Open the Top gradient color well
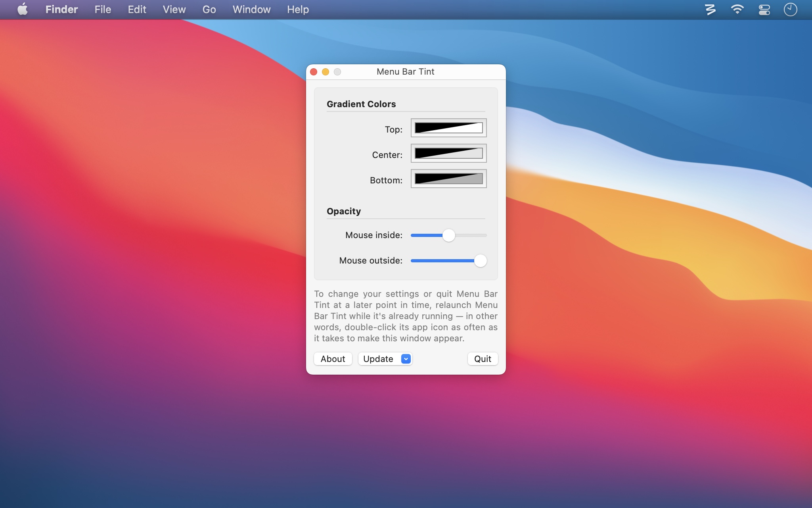The image size is (812, 508). [448, 128]
